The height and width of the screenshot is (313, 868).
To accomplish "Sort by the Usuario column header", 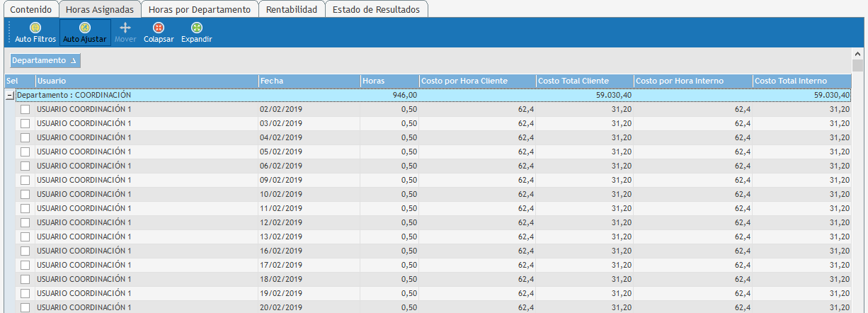I will point(146,81).
